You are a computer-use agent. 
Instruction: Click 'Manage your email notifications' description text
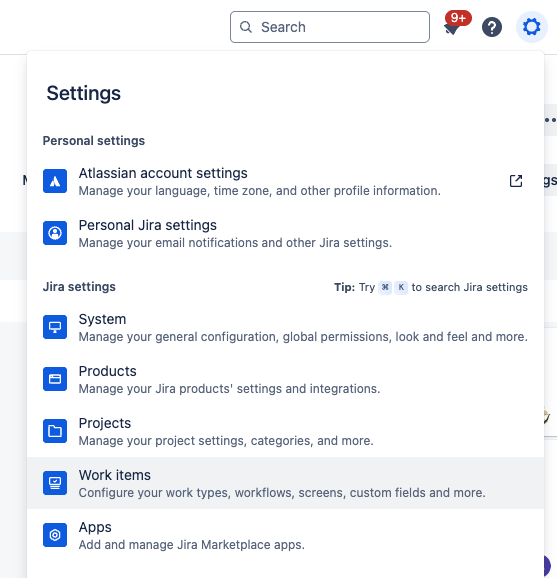tap(235, 243)
